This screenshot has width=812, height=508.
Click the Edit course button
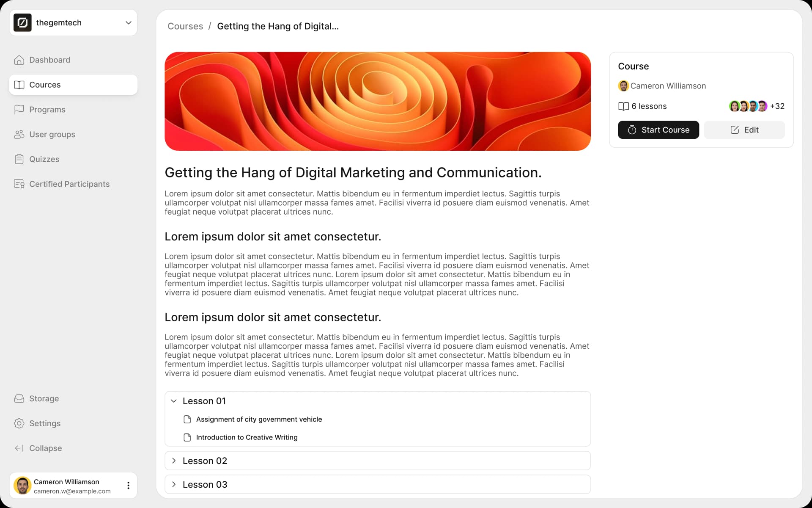[744, 130]
